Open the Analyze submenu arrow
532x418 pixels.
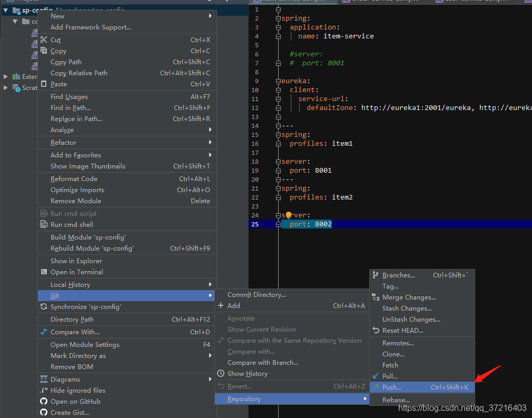click(210, 130)
